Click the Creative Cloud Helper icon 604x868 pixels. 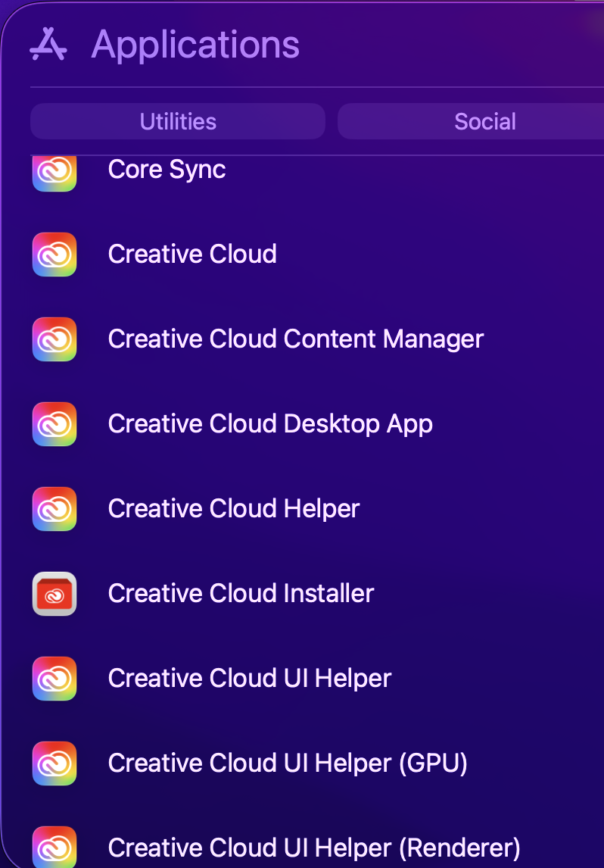click(x=54, y=509)
